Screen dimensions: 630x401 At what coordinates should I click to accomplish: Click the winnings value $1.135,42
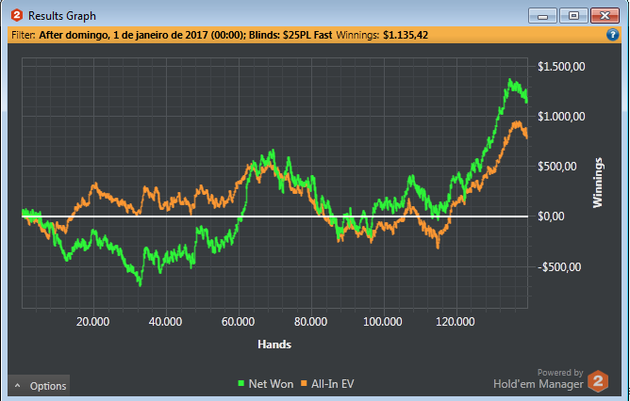[x=405, y=35]
